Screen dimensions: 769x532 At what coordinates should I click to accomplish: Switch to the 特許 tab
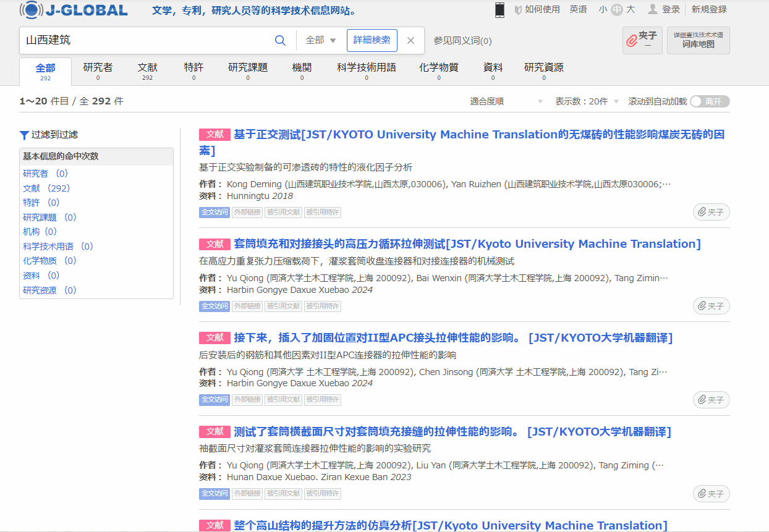[193, 71]
